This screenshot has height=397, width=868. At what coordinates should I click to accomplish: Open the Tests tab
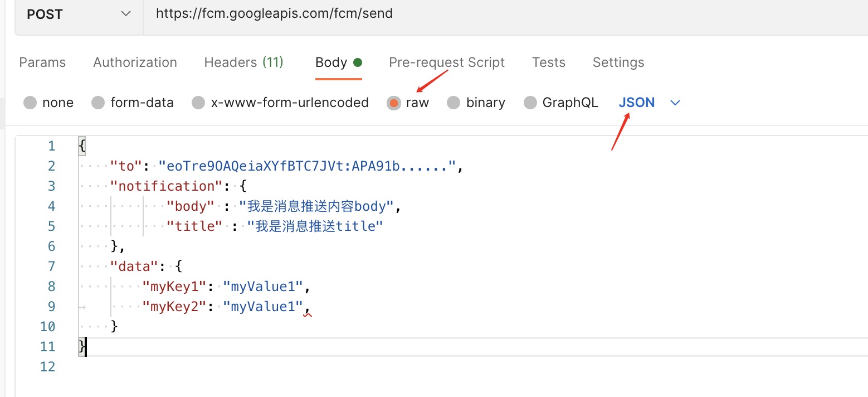pos(548,62)
